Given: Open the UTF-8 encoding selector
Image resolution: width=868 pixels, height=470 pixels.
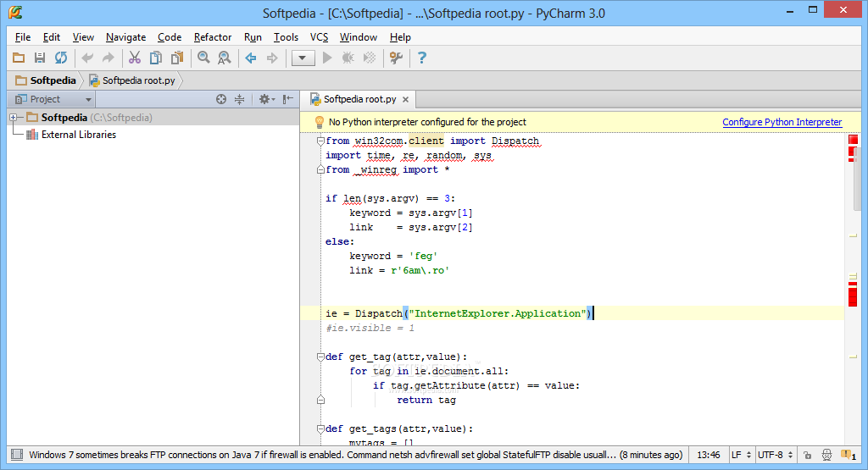Looking at the screenshot, I should pos(775,455).
